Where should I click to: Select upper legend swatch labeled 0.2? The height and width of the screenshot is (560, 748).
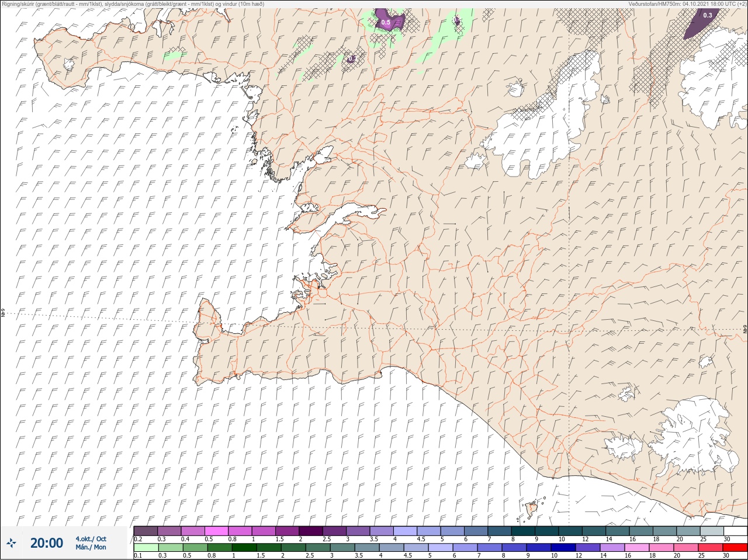(x=146, y=531)
